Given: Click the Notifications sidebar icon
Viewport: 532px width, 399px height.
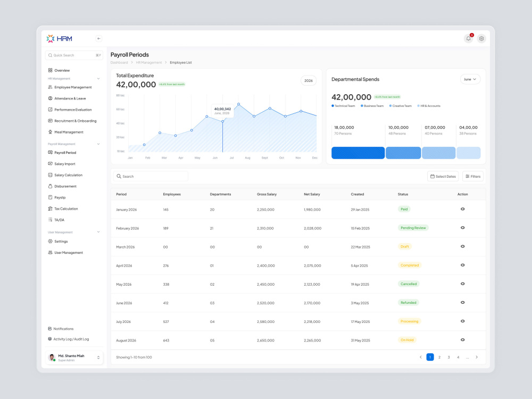Looking at the screenshot, I should point(50,329).
